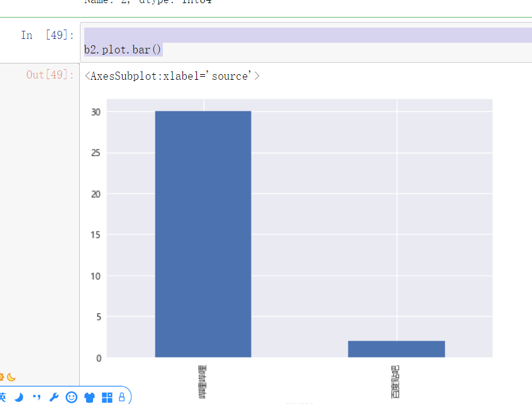Click the y-axis tick label 25
Screen dimensions: 532x404
point(96,153)
